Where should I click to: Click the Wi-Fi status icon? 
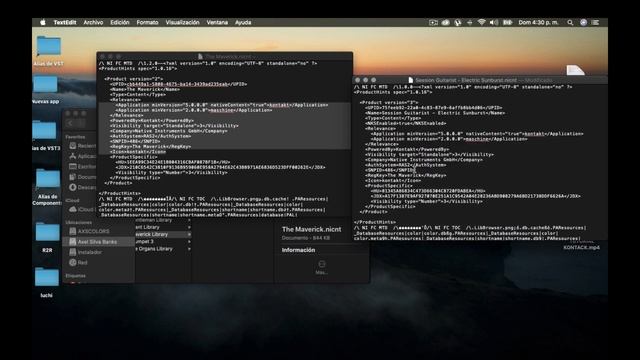pyautogui.click(x=482, y=22)
